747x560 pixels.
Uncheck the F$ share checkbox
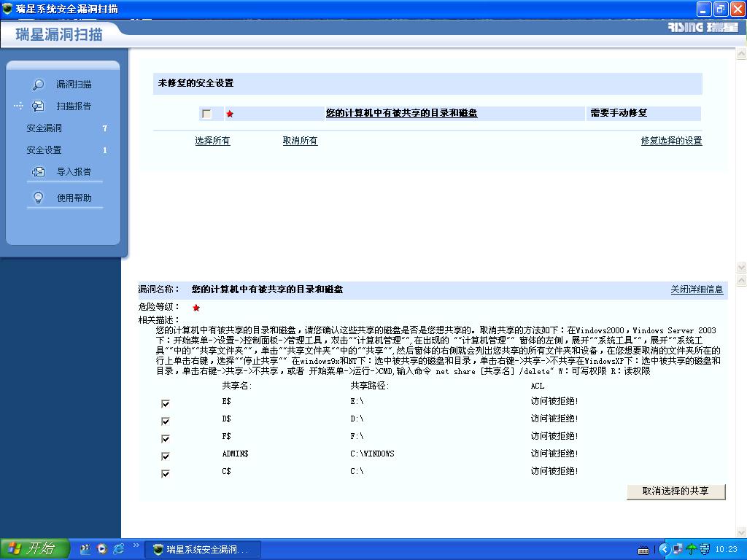[x=166, y=438]
